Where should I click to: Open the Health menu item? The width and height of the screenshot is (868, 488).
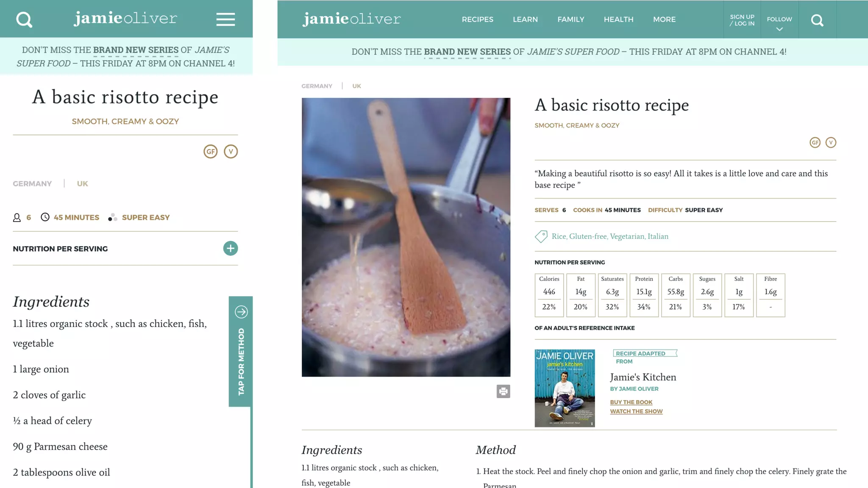618,19
